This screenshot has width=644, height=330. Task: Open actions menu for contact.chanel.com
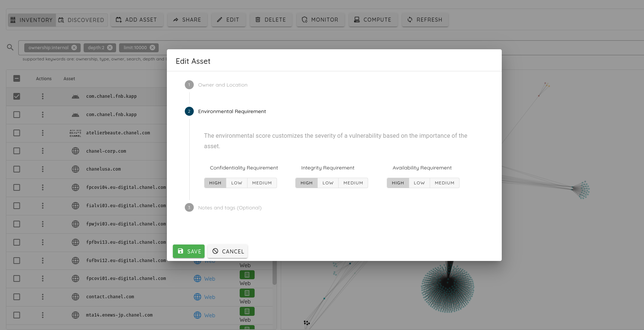click(x=43, y=297)
